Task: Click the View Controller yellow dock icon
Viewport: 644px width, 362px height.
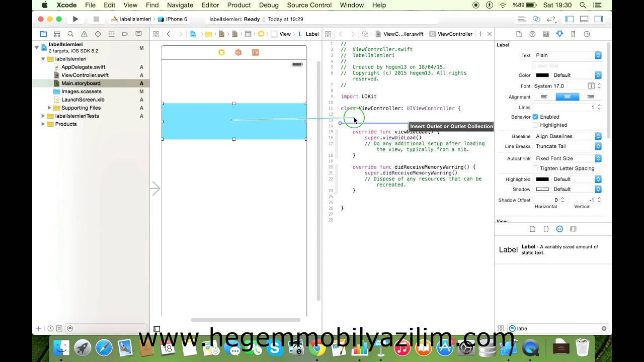Action: (x=221, y=52)
